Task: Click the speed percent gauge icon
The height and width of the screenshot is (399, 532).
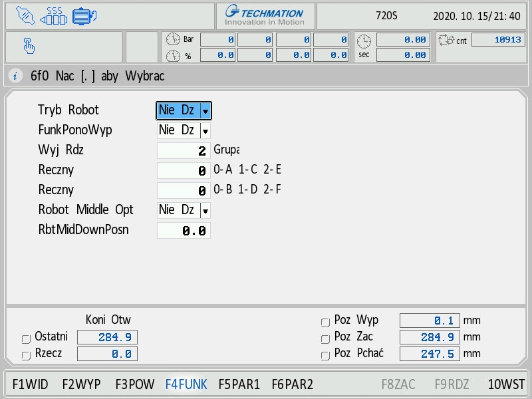Action: coord(173,56)
